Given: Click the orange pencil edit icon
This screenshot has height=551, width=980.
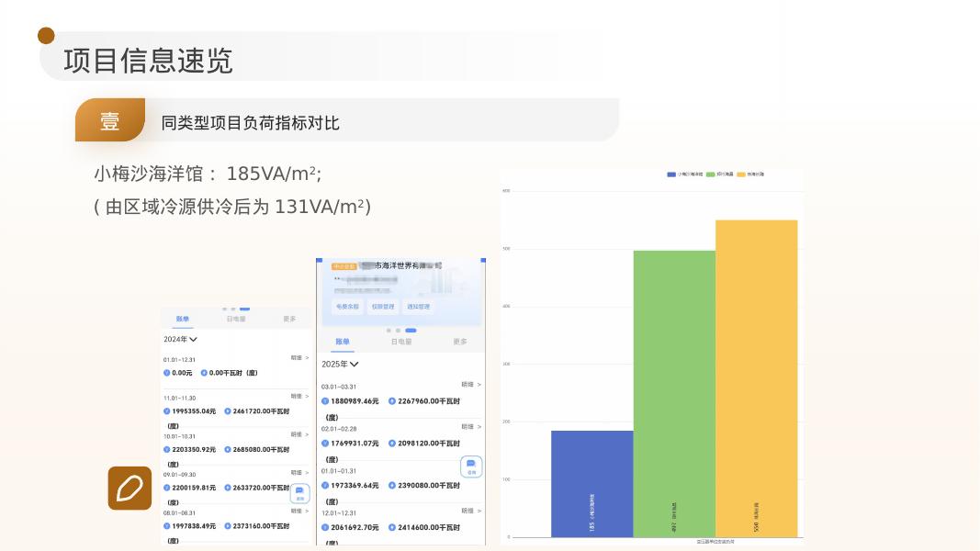Looking at the screenshot, I should 130,488.
